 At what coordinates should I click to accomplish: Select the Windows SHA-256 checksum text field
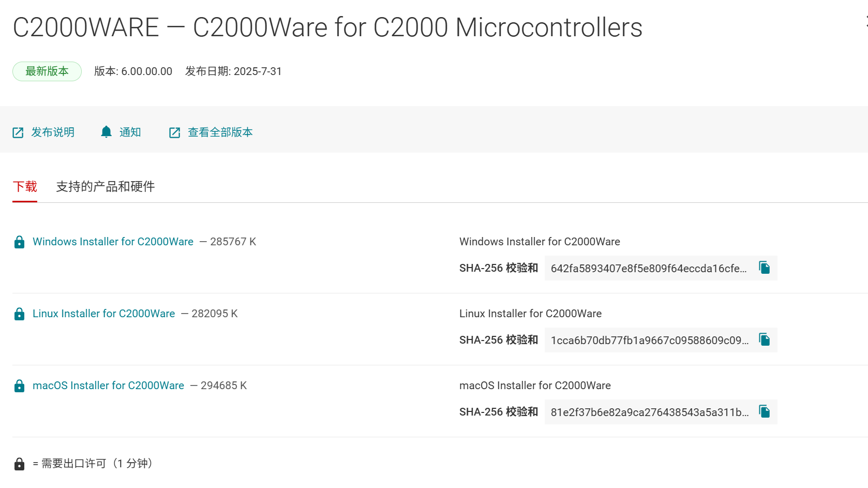click(x=647, y=268)
